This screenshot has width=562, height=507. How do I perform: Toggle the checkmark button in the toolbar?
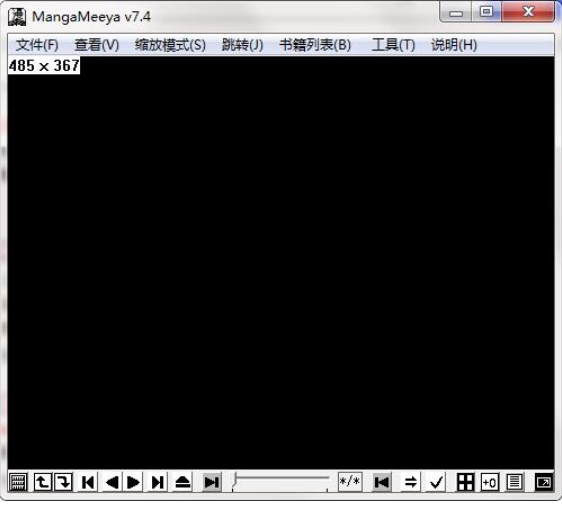tap(436, 482)
